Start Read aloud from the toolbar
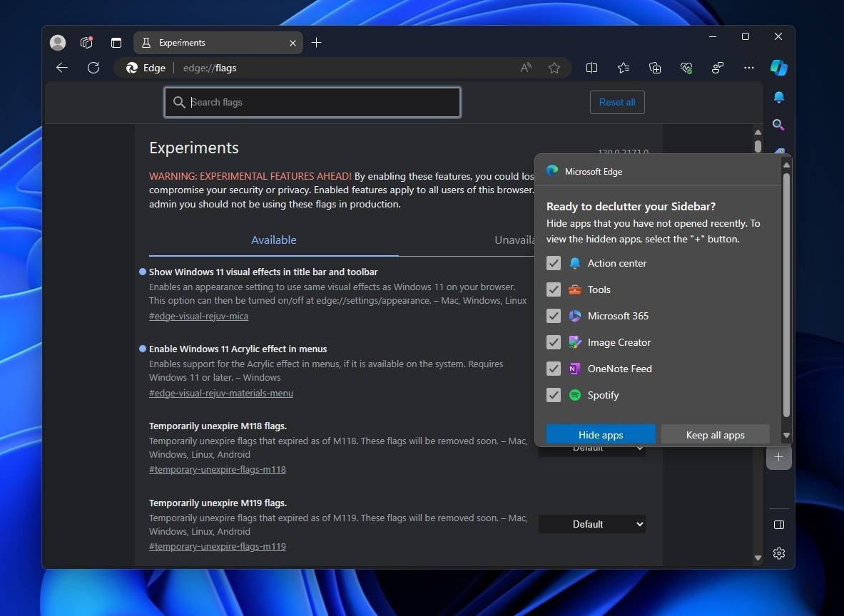This screenshot has height=616, width=844. coord(525,67)
